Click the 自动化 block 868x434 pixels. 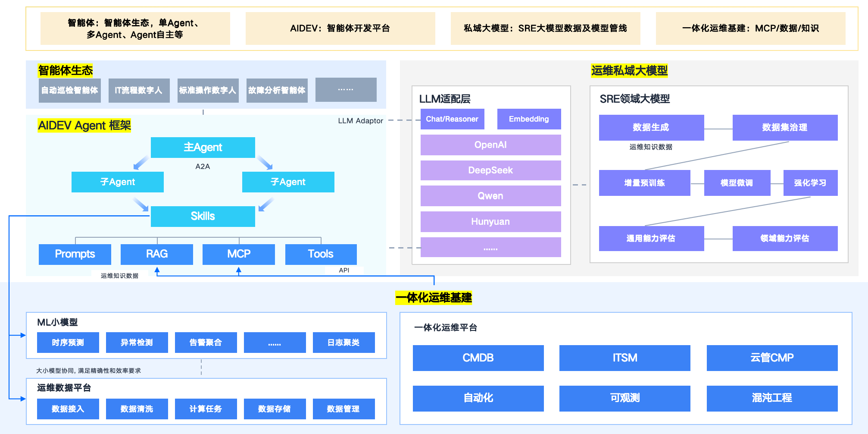coord(478,398)
